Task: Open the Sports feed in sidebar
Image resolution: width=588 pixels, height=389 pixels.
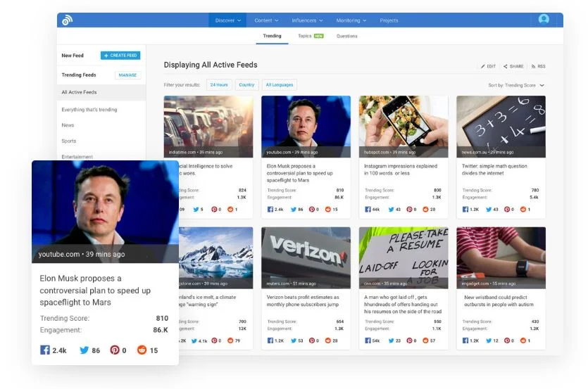Action: (x=69, y=141)
